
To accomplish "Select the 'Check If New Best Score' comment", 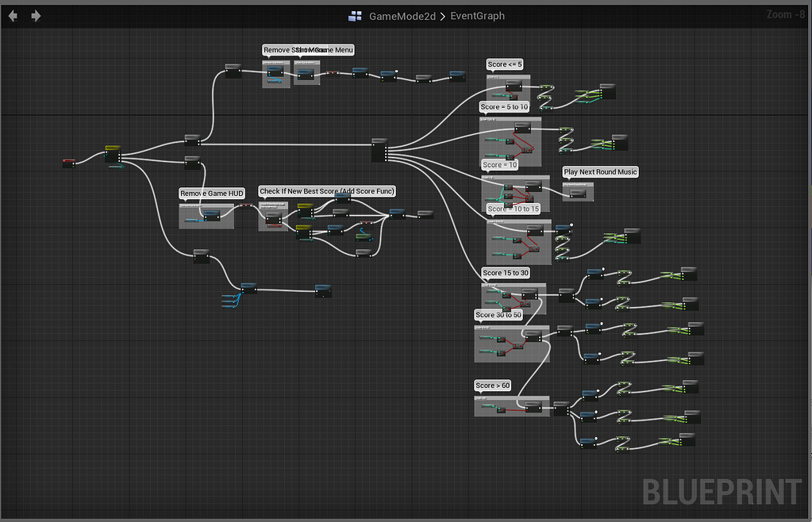I will tap(327, 191).
